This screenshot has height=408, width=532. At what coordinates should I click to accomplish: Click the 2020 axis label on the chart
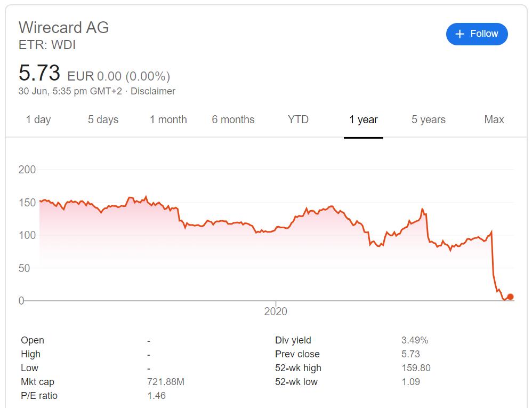coord(275,311)
